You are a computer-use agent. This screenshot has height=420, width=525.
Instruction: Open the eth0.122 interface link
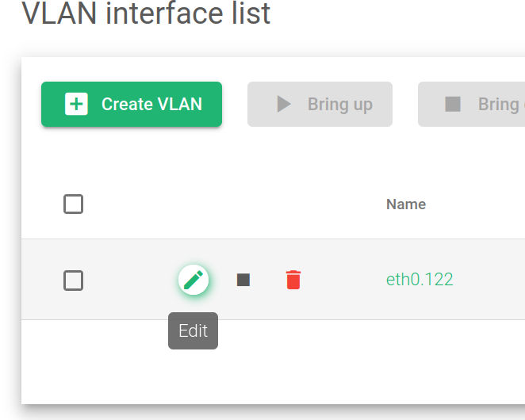420,280
